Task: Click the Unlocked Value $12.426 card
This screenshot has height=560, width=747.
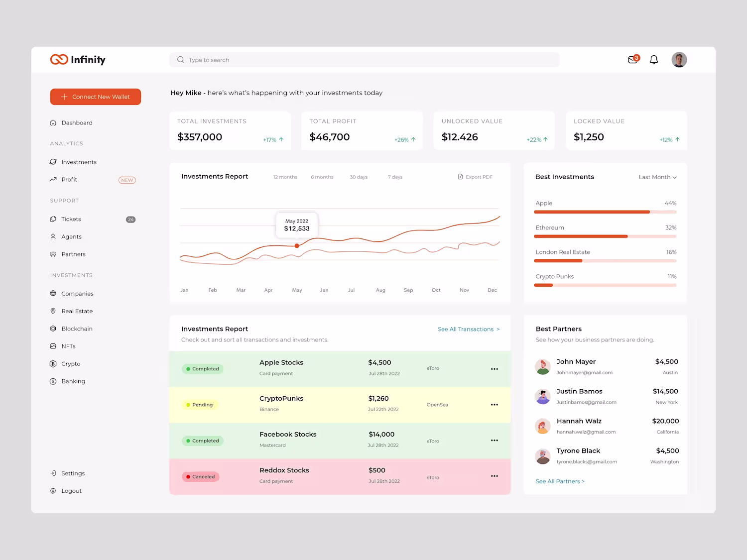Action: tap(494, 130)
